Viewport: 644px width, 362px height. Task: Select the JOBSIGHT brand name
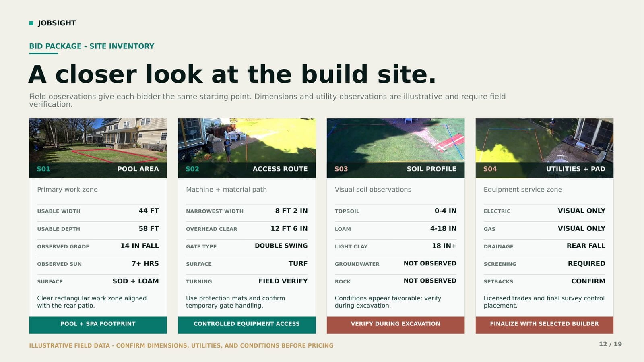point(57,23)
